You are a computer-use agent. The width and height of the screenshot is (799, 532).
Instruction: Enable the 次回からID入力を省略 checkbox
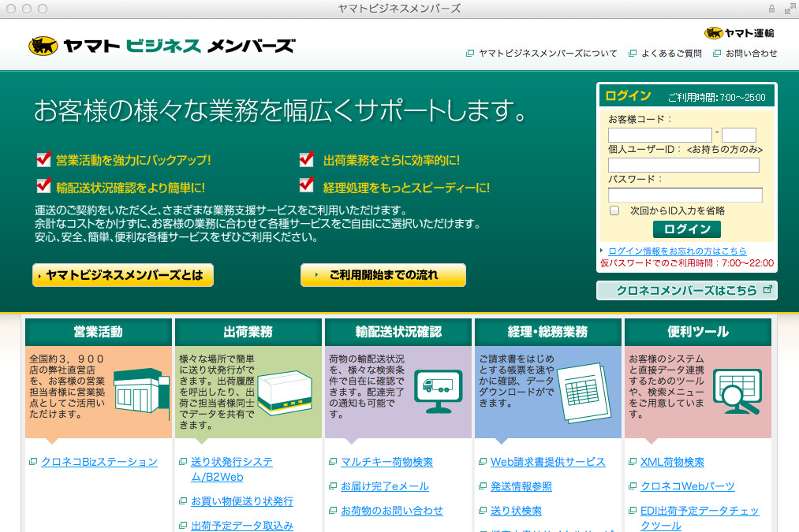[x=614, y=210]
